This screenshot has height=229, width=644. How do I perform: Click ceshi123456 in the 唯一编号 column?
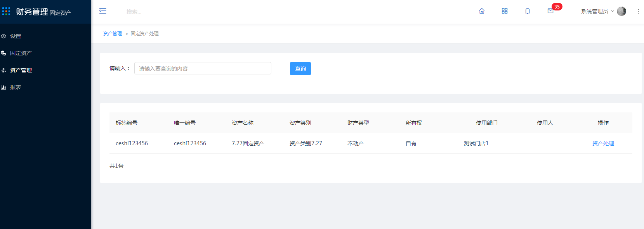coord(190,143)
